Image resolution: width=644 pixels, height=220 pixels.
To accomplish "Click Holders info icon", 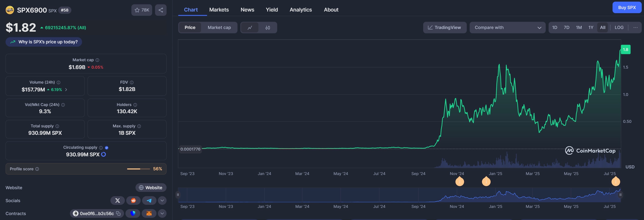I will pos(135,105).
